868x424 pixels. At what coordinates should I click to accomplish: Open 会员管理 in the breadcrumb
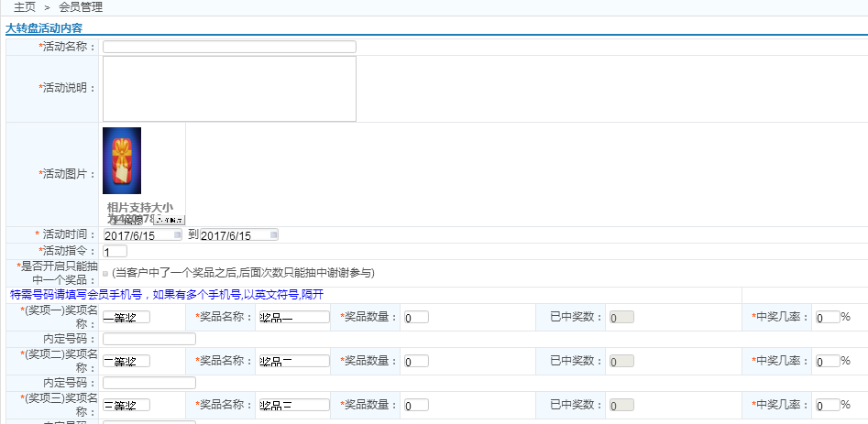pyautogui.click(x=81, y=6)
